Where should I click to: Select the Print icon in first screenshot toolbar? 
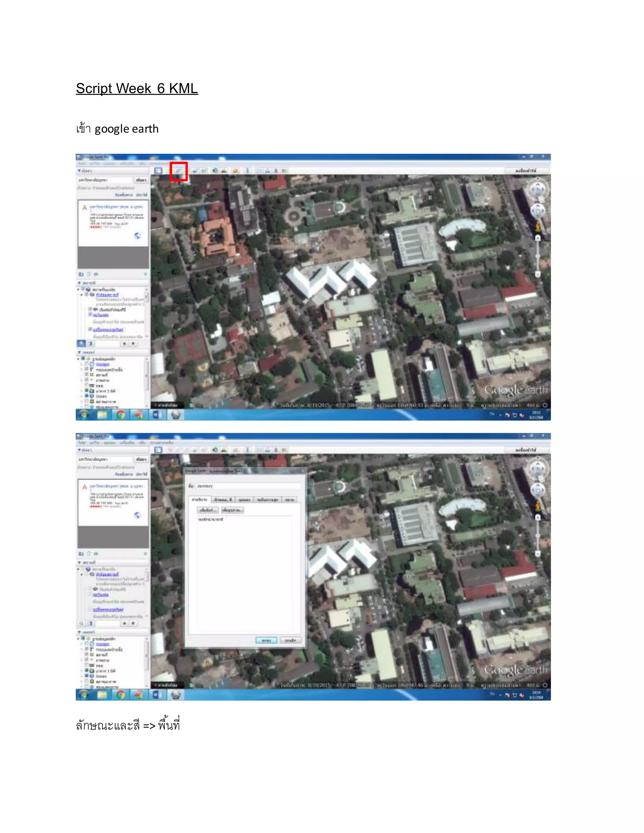click(268, 170)
